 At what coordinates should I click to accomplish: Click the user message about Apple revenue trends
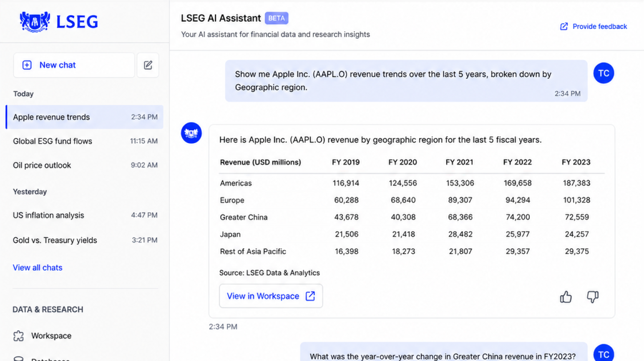(406, 81)
